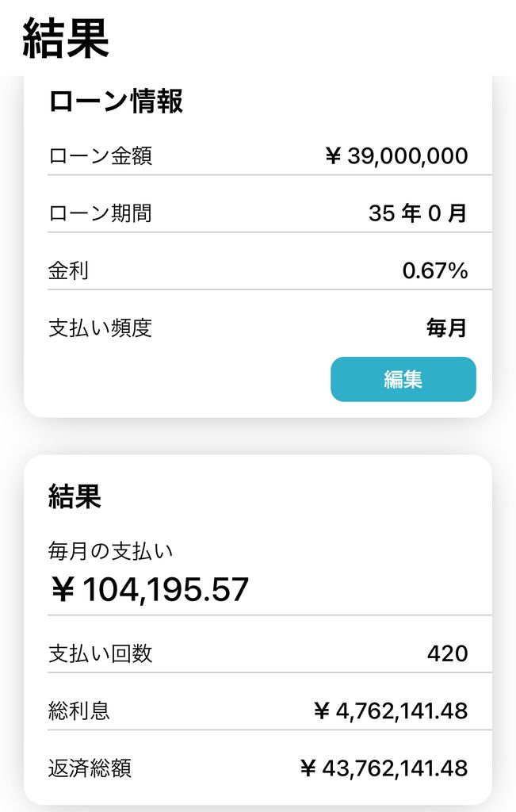Select the ¥104,195.57 monthly payment amount
The height and width of the screenshot is (812, 516).
pos(149,589)
